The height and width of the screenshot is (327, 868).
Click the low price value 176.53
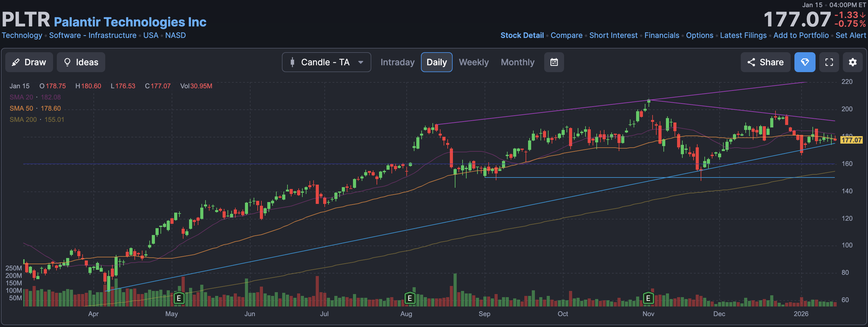point(125,86)
